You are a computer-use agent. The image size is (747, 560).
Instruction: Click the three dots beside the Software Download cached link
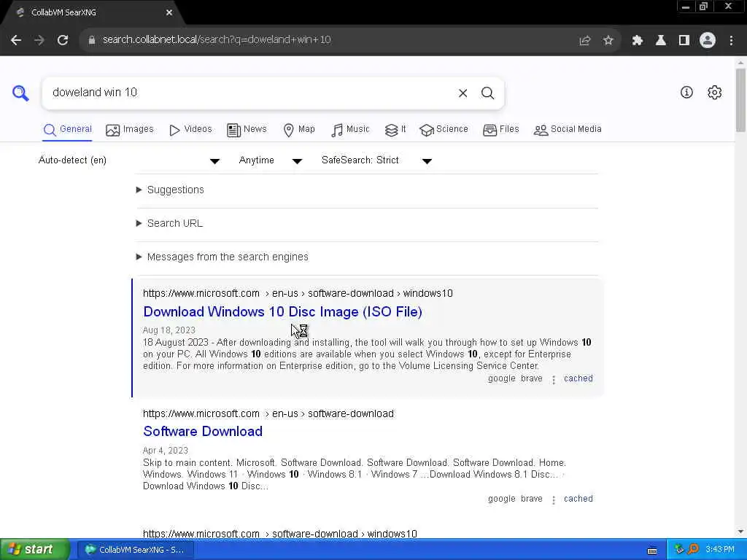click(x=553, y=500)
